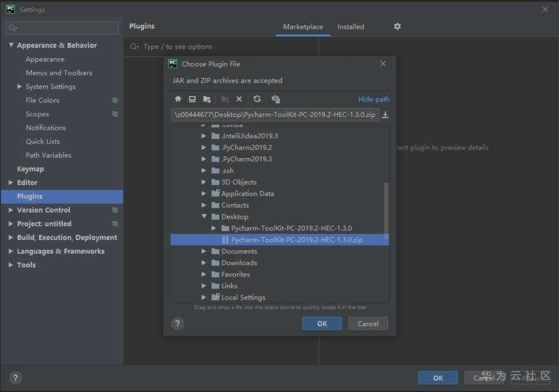
Task: Go to Home directory icon in file chooser
Action: (x=178, y=99)
